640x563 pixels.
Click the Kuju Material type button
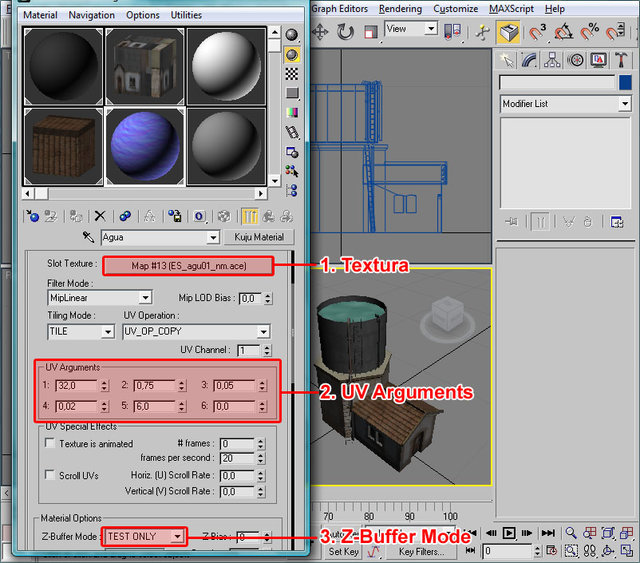tap(259, 237)
